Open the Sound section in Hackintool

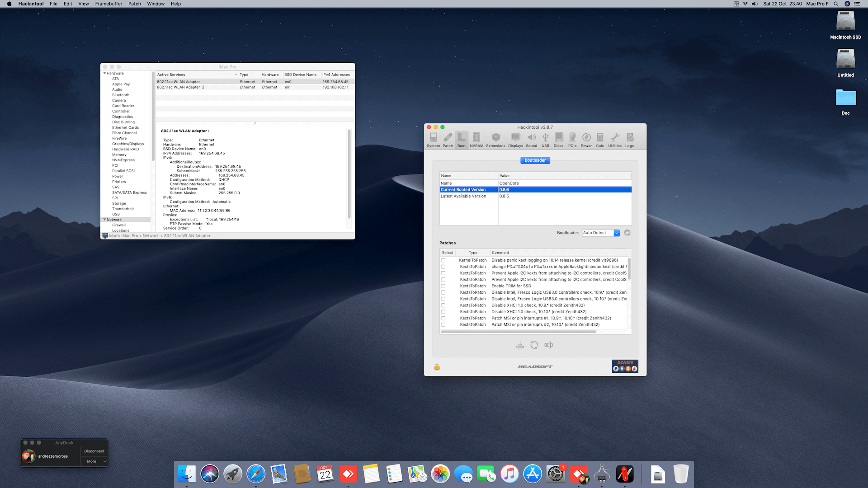tap(532, 140)
